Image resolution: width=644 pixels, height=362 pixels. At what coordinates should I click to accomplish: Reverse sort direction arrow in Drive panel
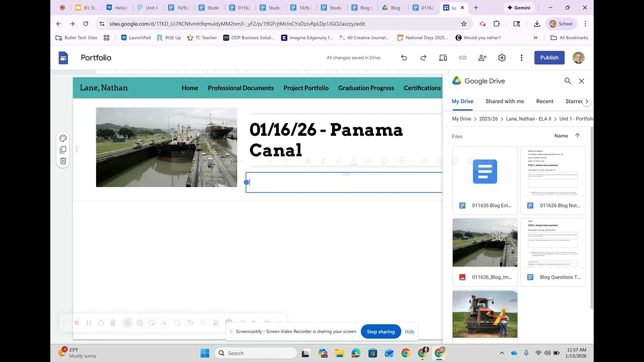(x=577, y=136)
